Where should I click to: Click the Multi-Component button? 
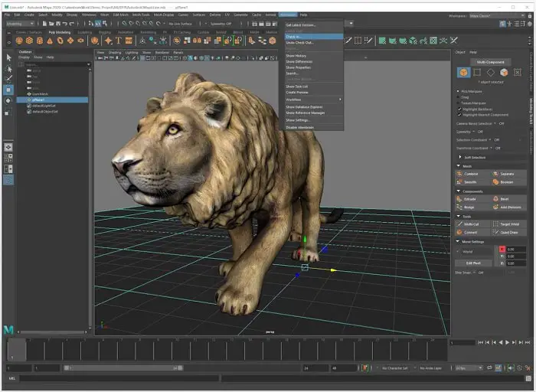(x=491, y=62)
